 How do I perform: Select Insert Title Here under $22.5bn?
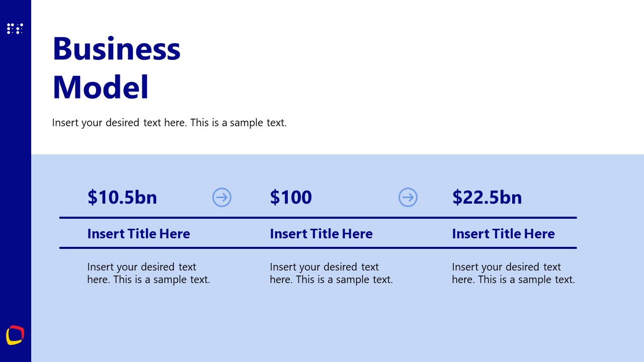503,234
